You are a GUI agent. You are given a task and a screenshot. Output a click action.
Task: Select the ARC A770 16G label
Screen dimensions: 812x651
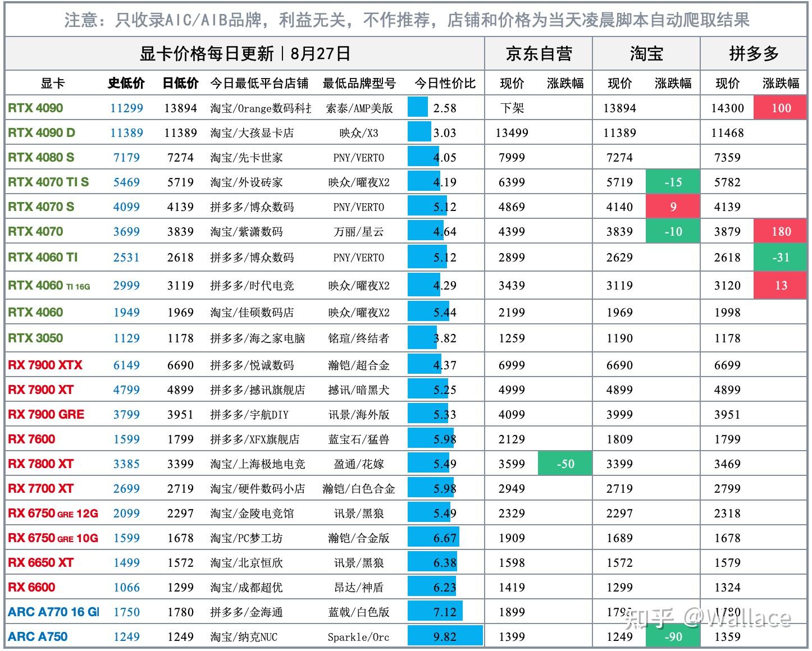coord(53,612)
